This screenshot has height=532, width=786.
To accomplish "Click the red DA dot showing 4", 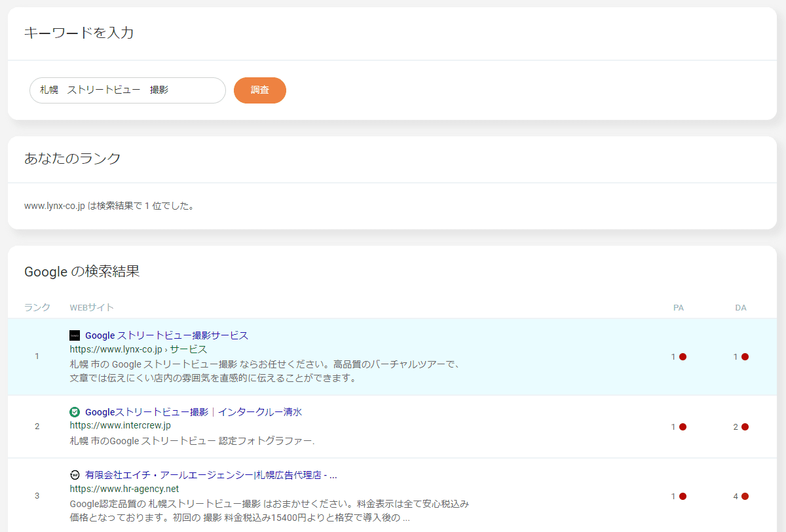I will coord(745,497).
